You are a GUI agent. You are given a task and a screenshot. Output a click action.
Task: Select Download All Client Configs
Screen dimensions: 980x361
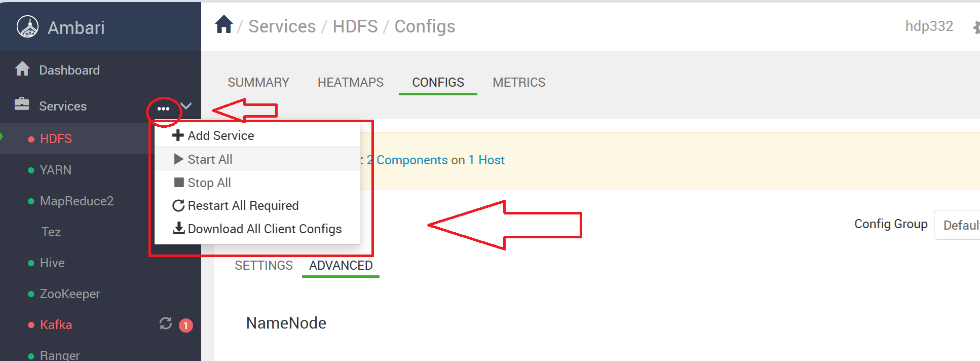(x=257, y=229)
